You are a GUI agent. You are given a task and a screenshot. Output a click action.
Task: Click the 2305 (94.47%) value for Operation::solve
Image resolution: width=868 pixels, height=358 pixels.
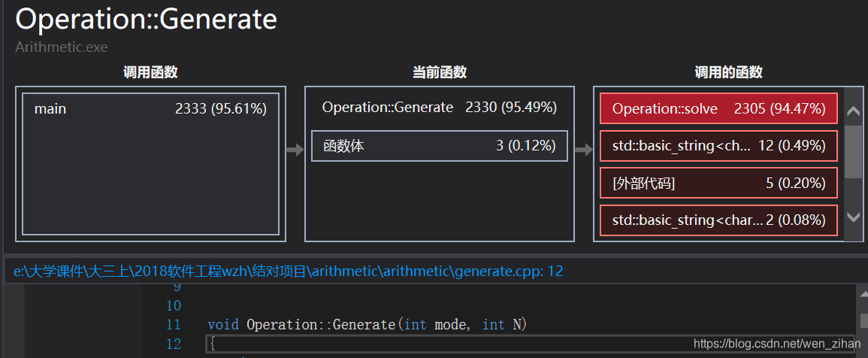pos(780,108)
